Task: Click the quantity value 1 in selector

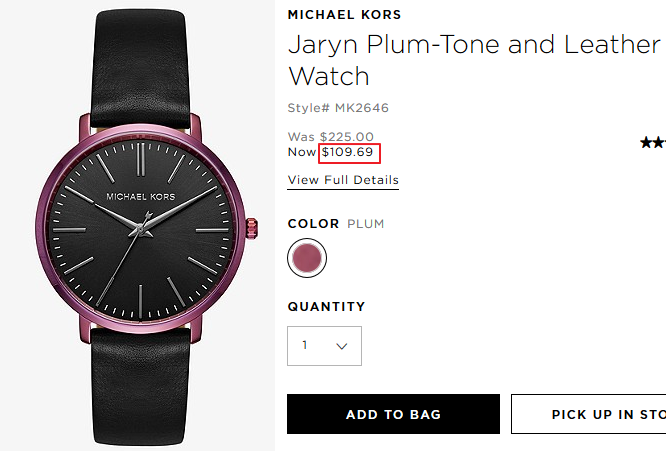Action: 305,345
